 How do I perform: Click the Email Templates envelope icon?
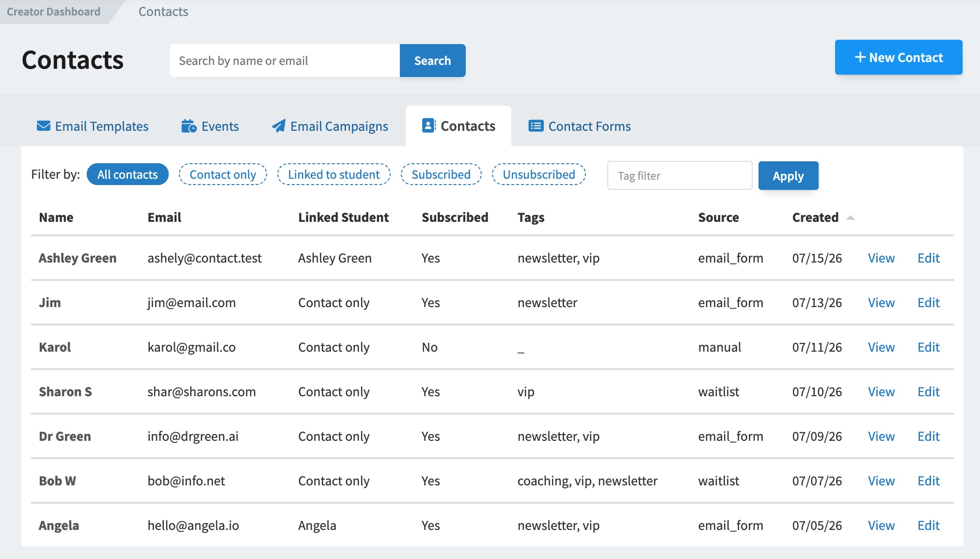coord(44,126)
